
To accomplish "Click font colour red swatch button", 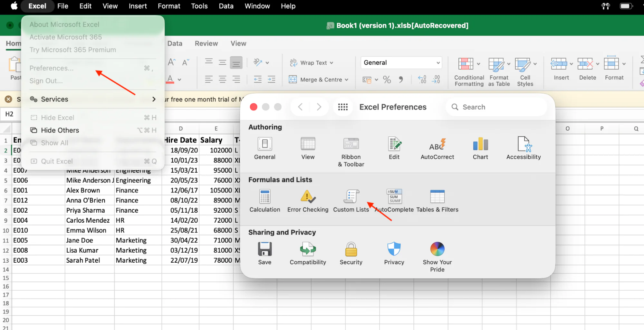I will [x=170, y=79].
